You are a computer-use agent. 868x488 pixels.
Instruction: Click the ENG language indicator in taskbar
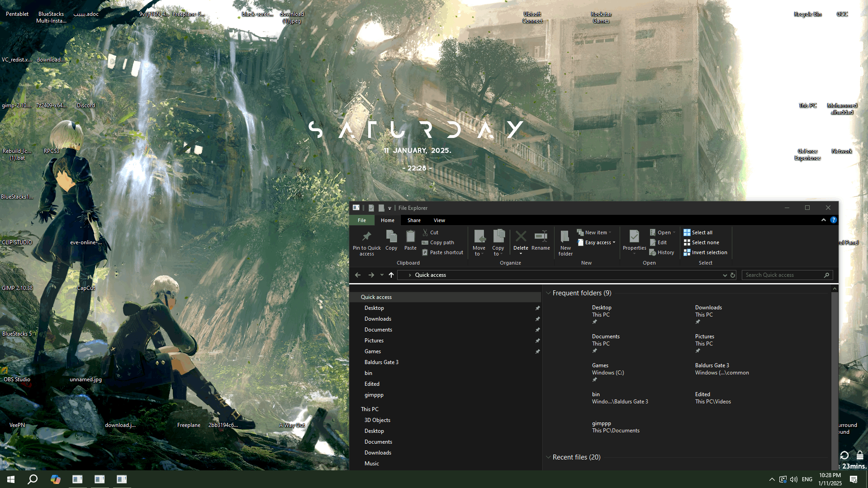pyautogui.click(x=807, y=479)
